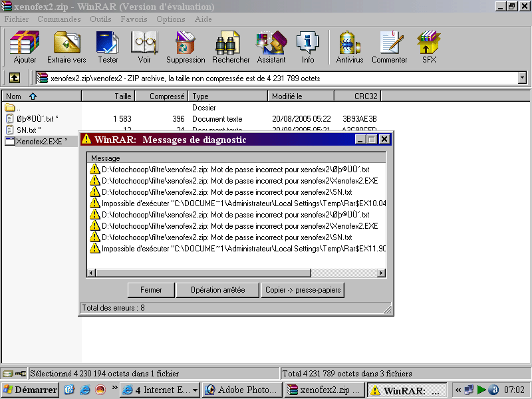Click the Fermer button
This screenshot has width=532, height=399.
coord(151,290)
